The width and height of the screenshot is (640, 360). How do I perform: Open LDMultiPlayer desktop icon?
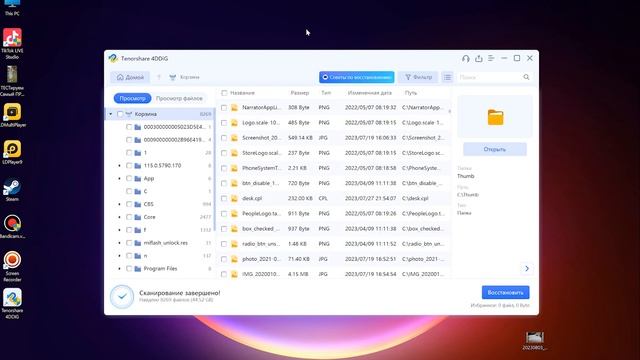[12, 116]
